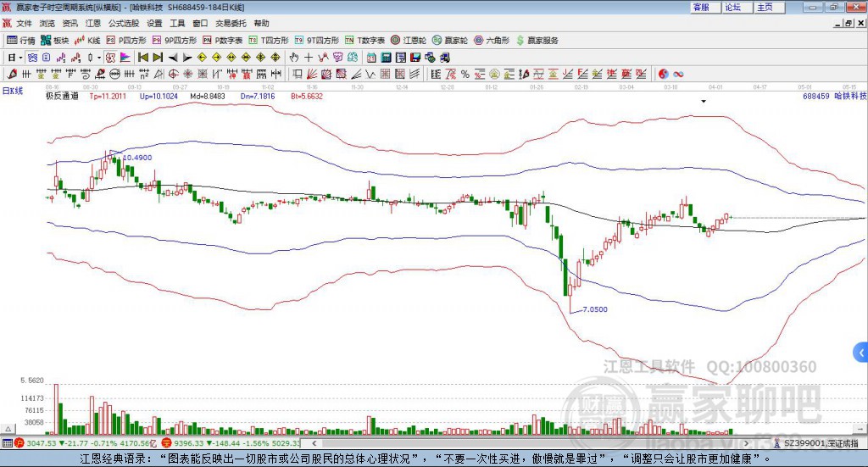This screenshot has width=868, height=467.
Task: Expand the blue side panel chevron
Action: (x=861, y=353)
